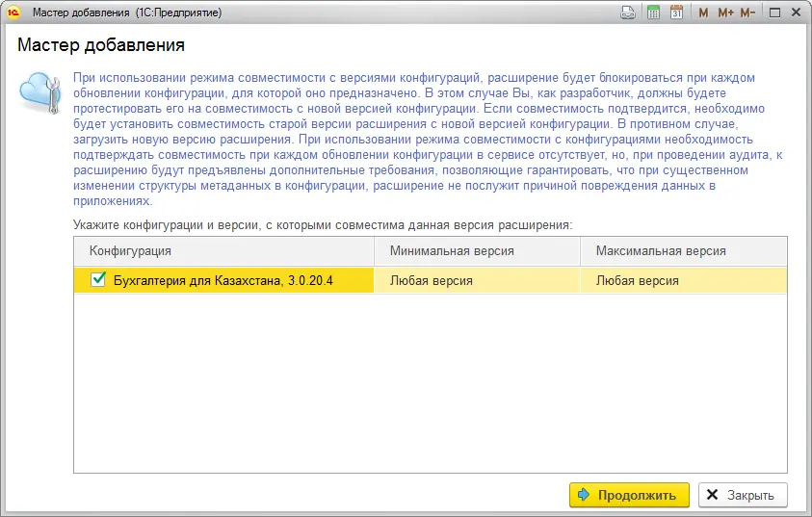Click the Максимальная версия cell Любая версия
Screen dimensions: 812x517
pyautogui.click(x=684, y=280)
